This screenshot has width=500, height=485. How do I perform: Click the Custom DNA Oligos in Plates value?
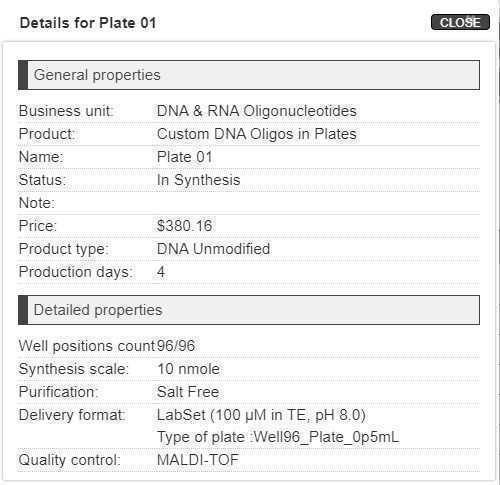click(256, 134)
